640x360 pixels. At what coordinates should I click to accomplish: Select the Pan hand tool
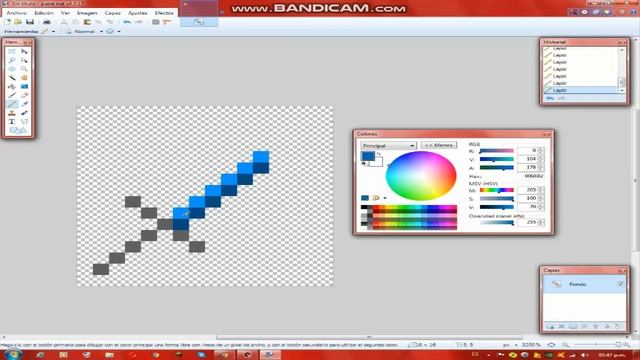24,78
